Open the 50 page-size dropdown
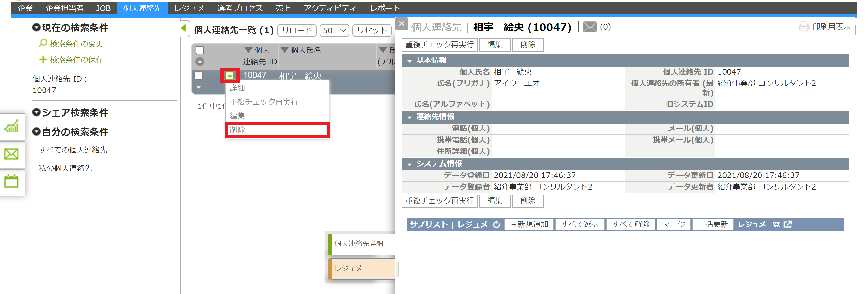868x294 pixels. [334, 30]
